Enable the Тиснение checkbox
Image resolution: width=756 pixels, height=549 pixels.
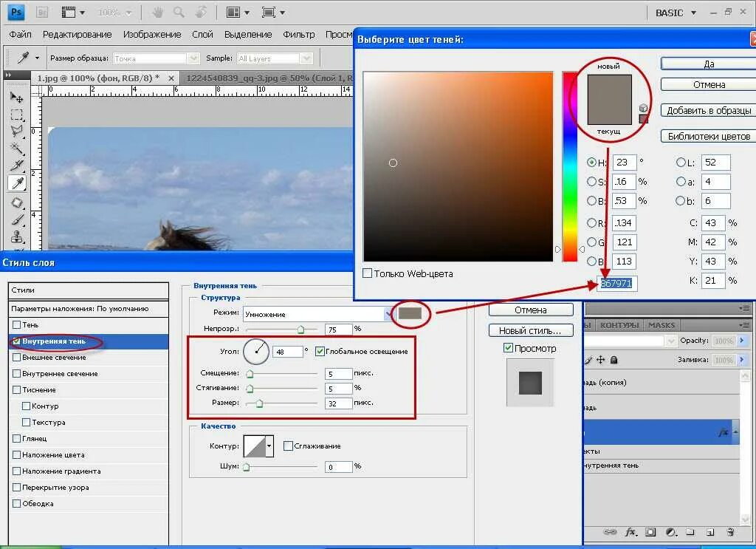click(x=17, y=390)
